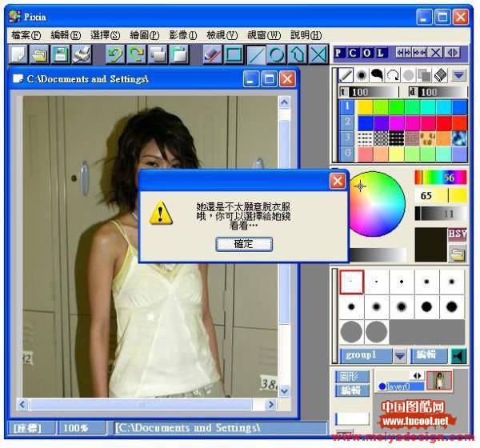Open the 編輯(E) menu
Image resolution: width=480 pixels, height=448 pixels.
(66, 35)
